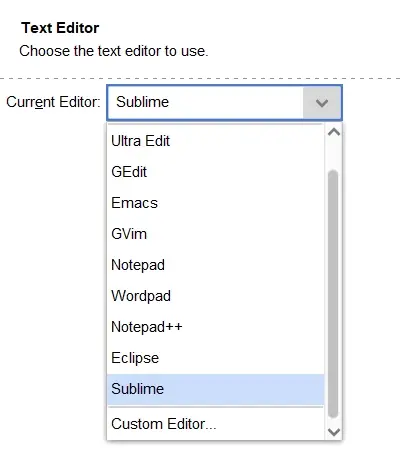Viewport: 400px width, 449px height.
Task: Open the Custom Editor... option
Action: coord(215,424)
